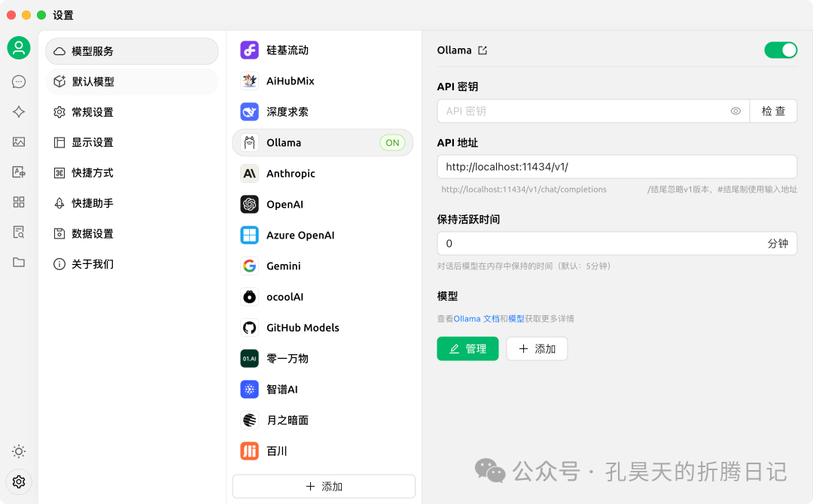Image resolution: width=813 pixels, height=504 pixels.
Task: Focus the API 地址 input field
Action: (x=617, y=167)
